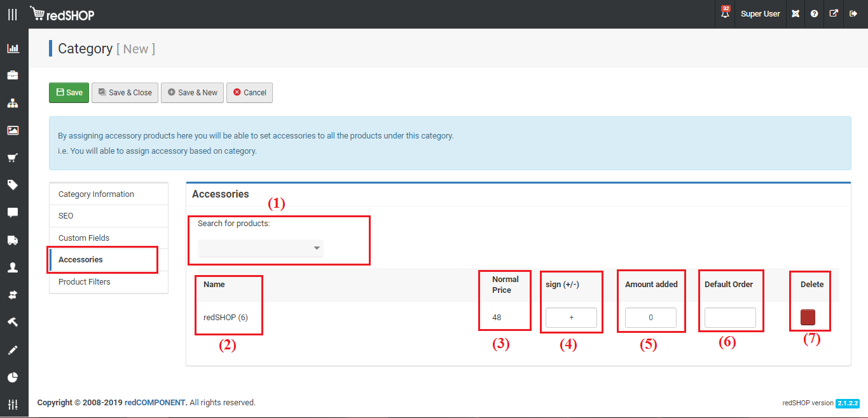Screen dimensions: 868x418
Task: Click the version badge 2.1.2.2
Action: pyautogui.click(x=848, y=403)
